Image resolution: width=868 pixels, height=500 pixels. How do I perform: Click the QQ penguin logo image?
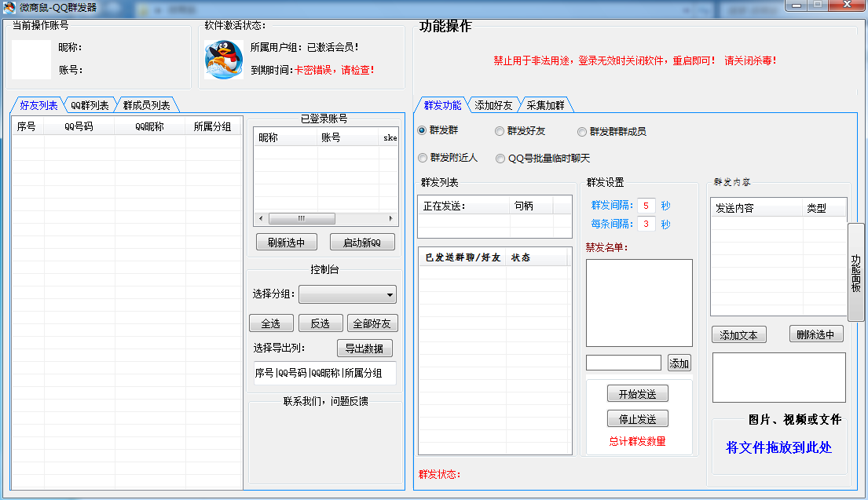[x=224, y=59]
